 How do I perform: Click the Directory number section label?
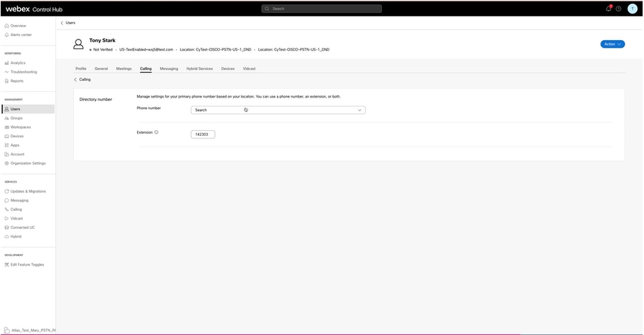(95, 100)
